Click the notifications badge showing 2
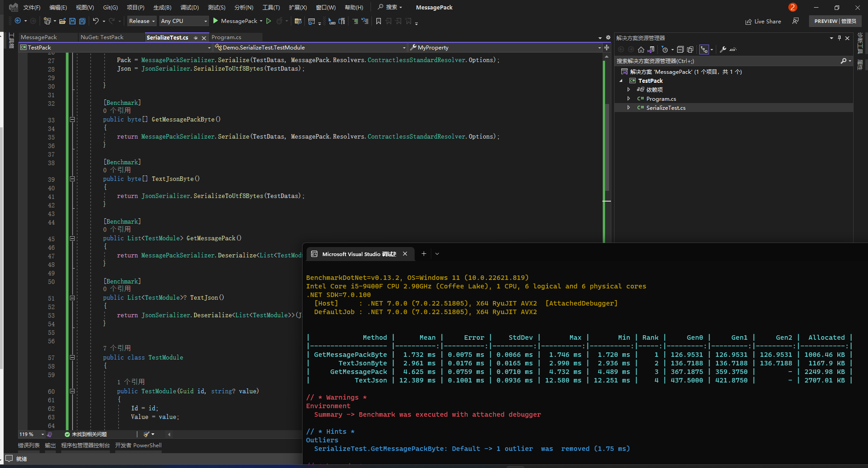 tap(793, 7)
